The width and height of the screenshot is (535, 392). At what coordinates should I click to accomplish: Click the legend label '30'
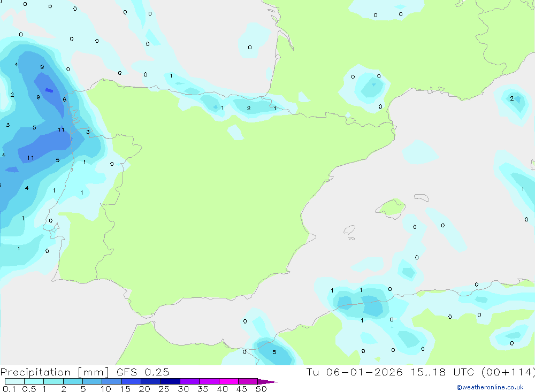[x=183, y=389]
